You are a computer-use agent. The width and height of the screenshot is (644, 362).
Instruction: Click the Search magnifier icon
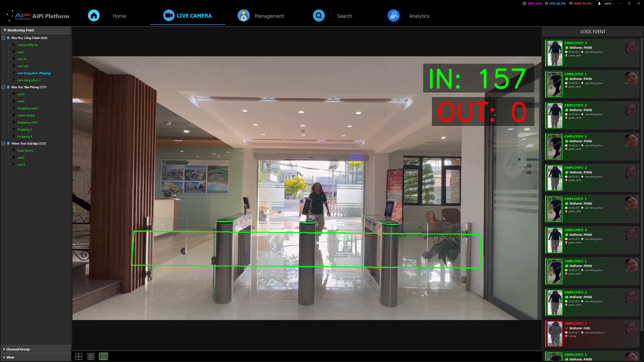[319, 16]
